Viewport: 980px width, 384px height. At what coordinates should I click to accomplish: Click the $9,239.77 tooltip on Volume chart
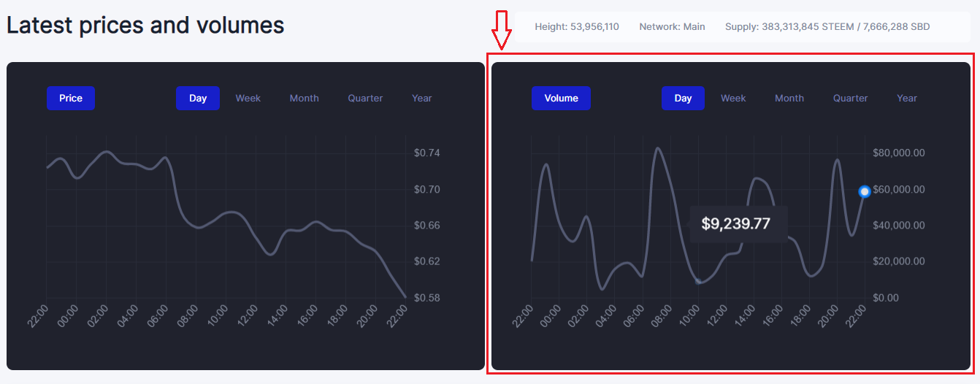(x=736, y=223)
